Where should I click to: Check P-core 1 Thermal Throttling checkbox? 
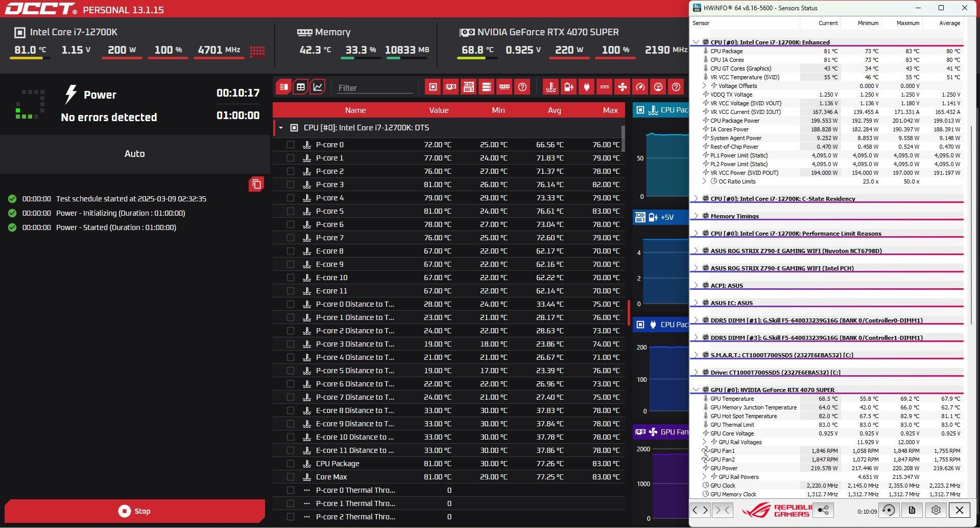click(x=291, y=503)
